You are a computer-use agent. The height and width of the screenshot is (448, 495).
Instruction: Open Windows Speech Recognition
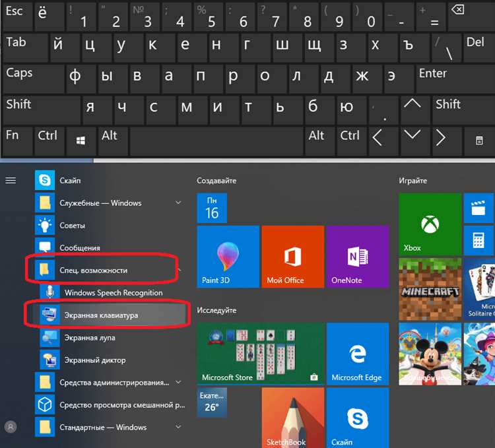coord(113,293)
